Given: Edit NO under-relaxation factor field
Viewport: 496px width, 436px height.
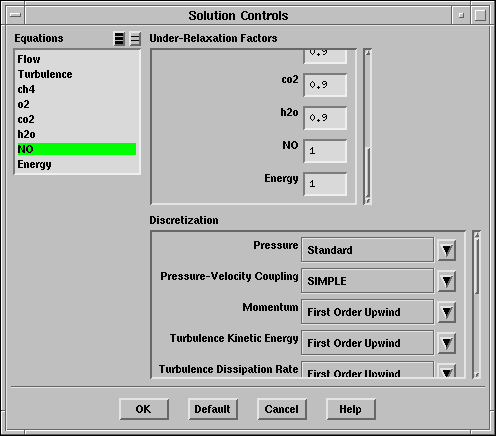Looking at the screenshot, I should click(325, 151).
